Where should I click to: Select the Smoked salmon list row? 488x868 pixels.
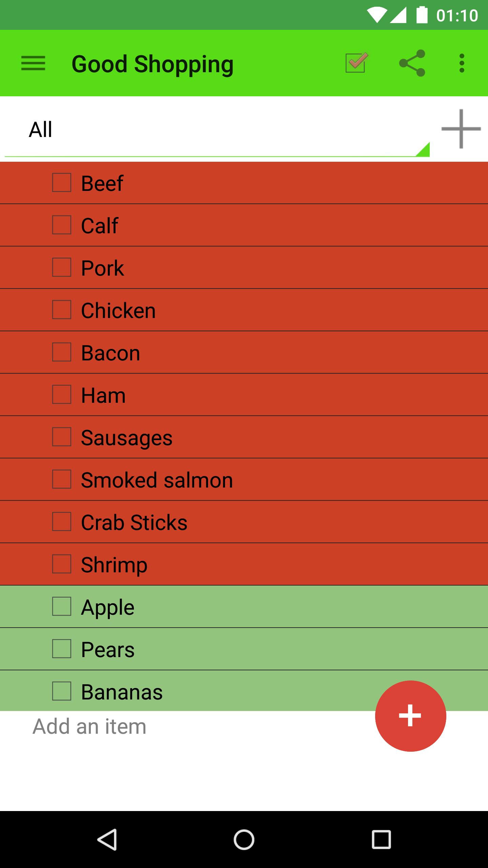[x=244, y=479]
